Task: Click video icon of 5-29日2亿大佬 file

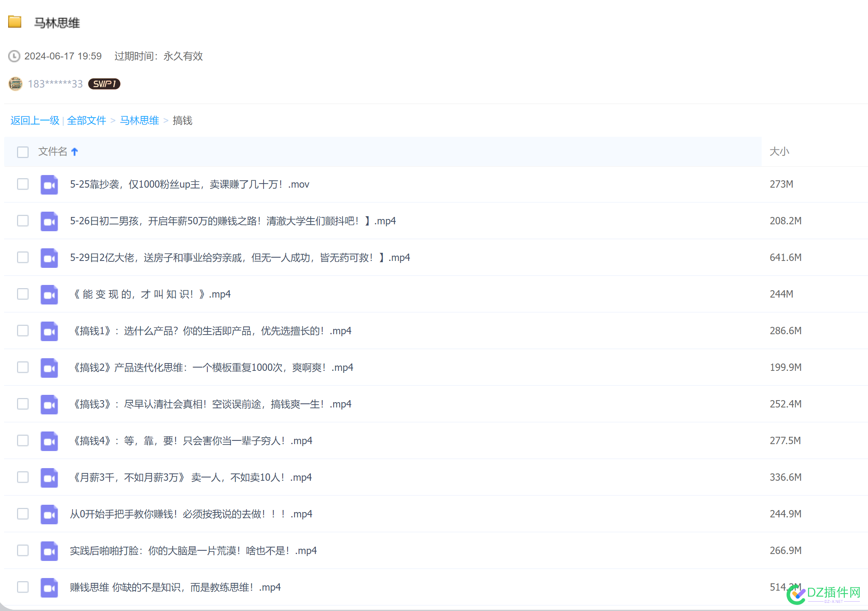Action: pos(49,258)
